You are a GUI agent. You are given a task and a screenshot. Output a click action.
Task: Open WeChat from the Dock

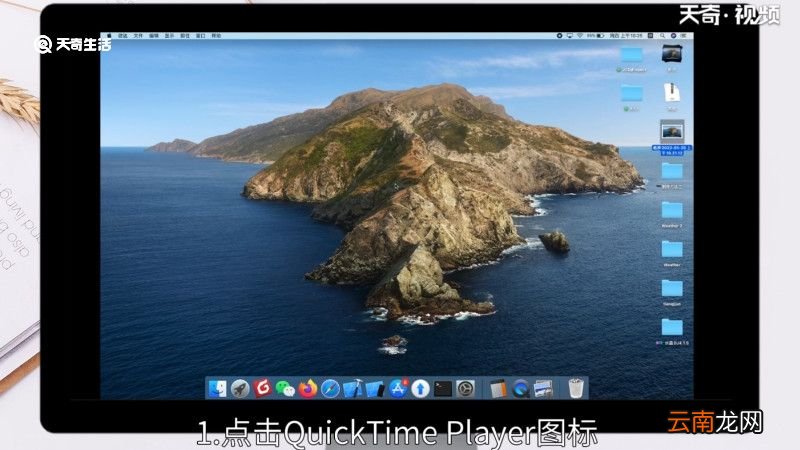(285, 389)
